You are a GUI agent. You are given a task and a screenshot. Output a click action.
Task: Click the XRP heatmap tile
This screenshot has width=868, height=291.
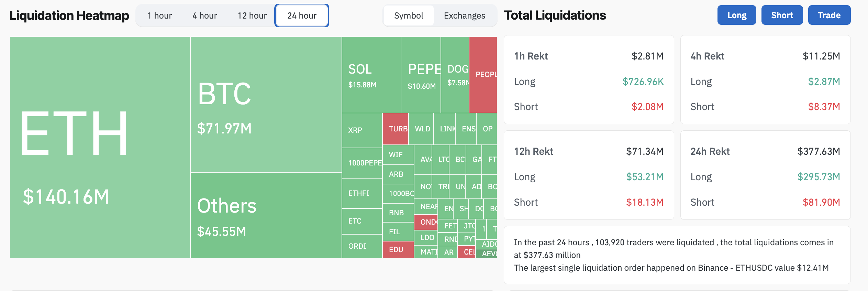[x=362, y=130]
